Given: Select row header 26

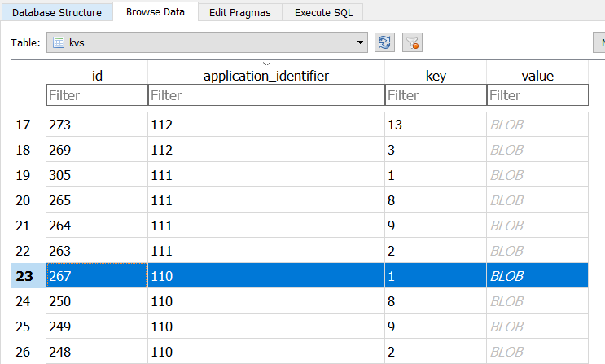Looking at the screenshot, I should tap(28, 352).
